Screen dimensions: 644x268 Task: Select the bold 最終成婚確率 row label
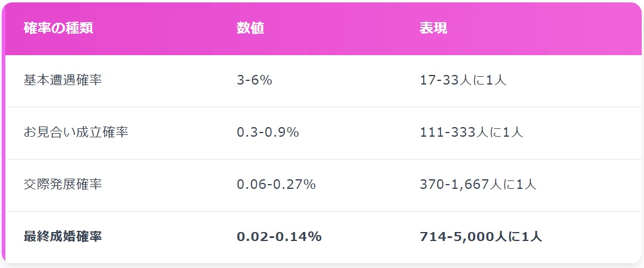[63, 236]
